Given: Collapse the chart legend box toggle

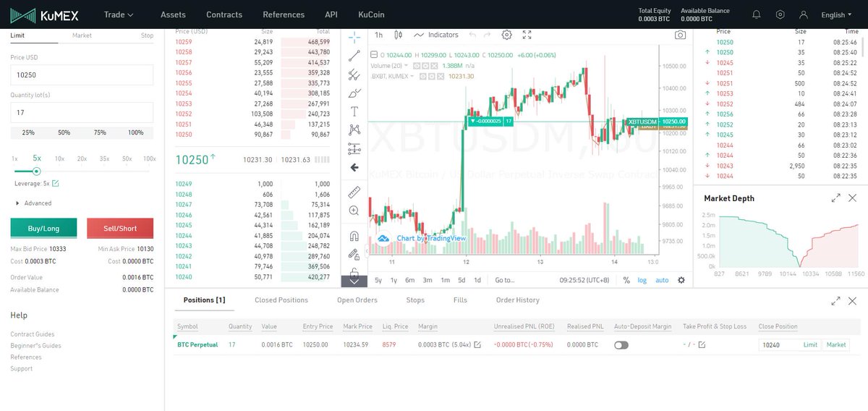Looking at the screenshot, I should click(373, 55).
